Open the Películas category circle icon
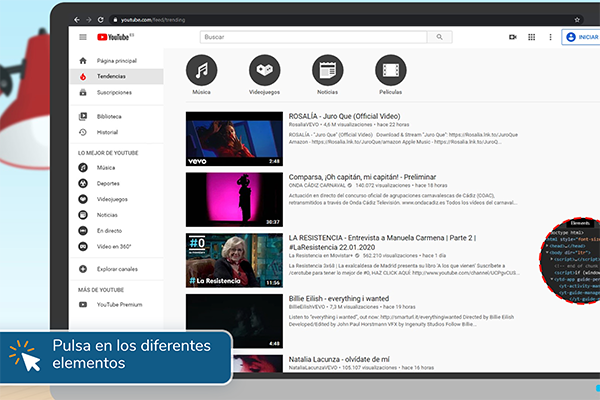 pyautogui.click(x=391, y=70)
